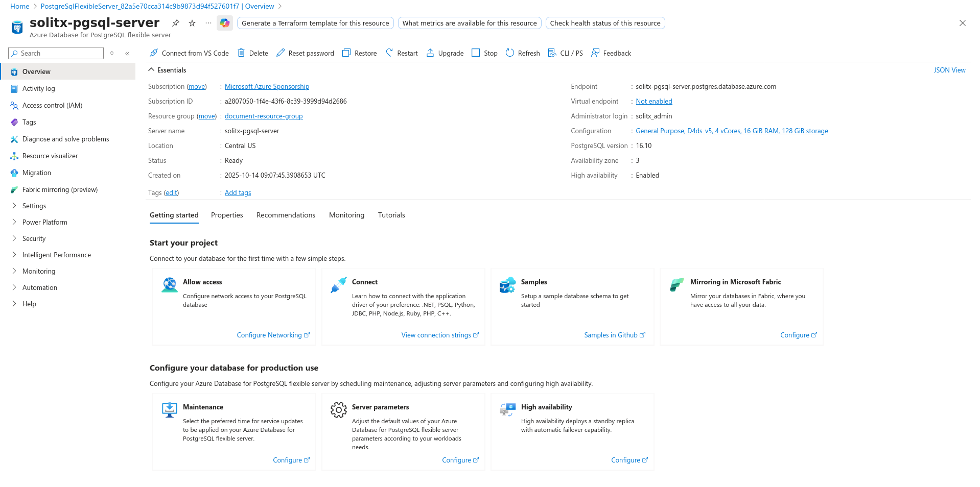
Task: Open Resource visualizer
Action: coord(68,156)
